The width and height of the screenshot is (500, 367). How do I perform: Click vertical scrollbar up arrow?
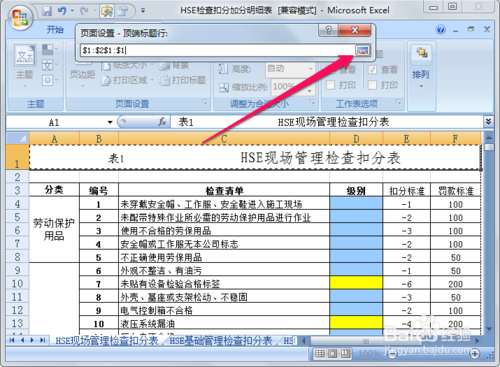coord(489,137)
